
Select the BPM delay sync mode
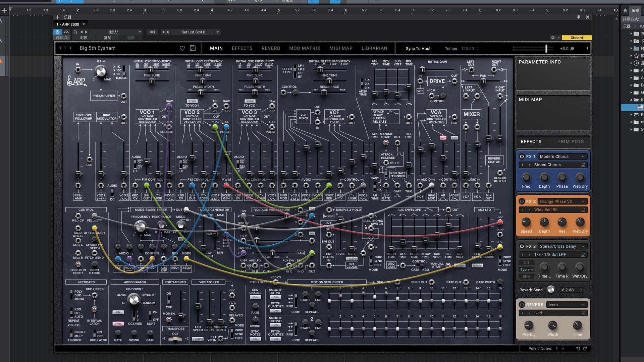(x=526, y=277)
